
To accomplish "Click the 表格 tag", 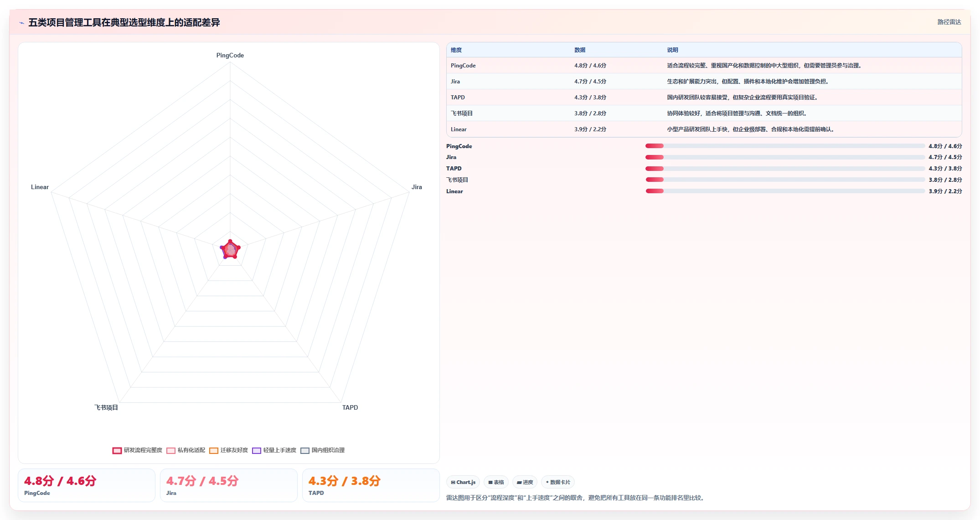I will [496, 482].
